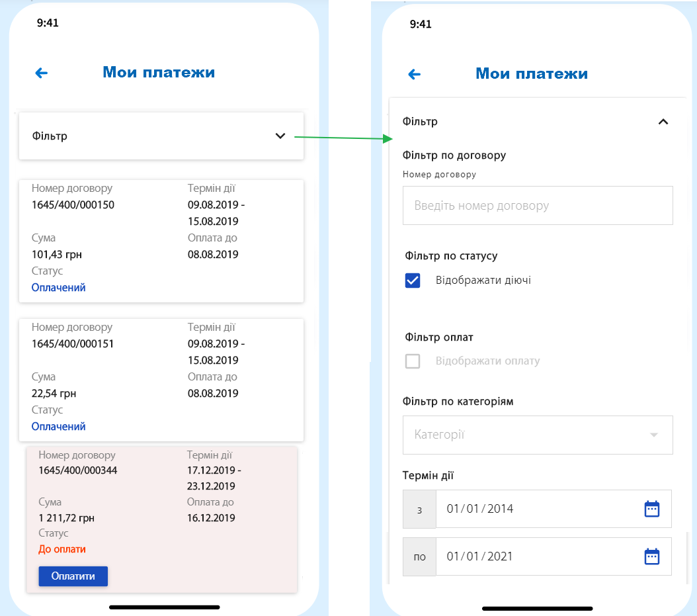Viewport: 697px width, 616px height.
Task: Click the Фільтр header label on right screen
Action: 420,122
